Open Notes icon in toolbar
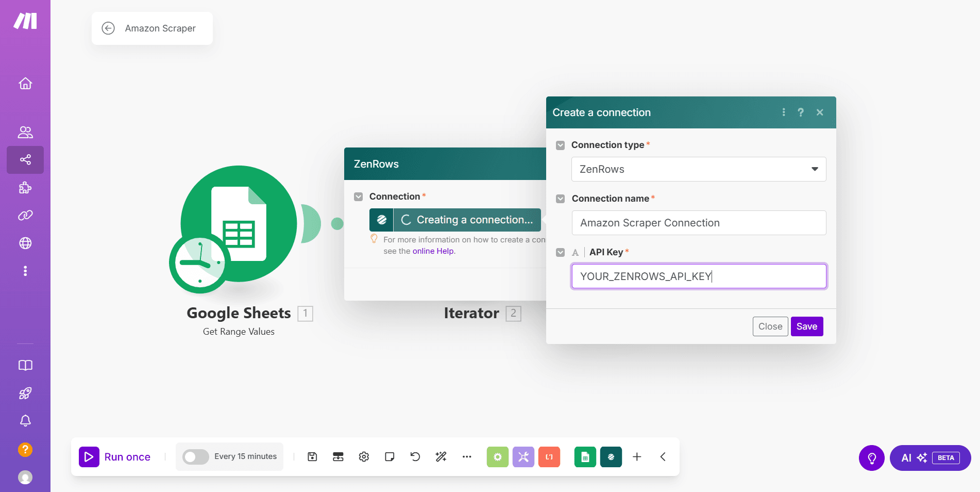The image size is (980, 492). (x=390, y=457)
